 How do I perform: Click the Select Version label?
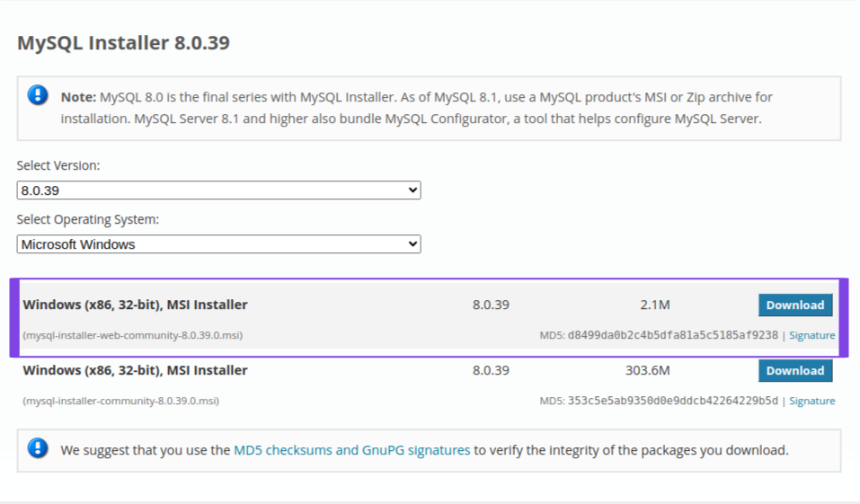(x=58, y=166)
